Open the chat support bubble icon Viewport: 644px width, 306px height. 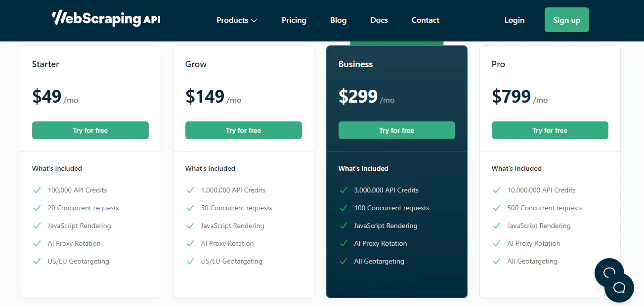pyautogui.click(x=619, y=288)
